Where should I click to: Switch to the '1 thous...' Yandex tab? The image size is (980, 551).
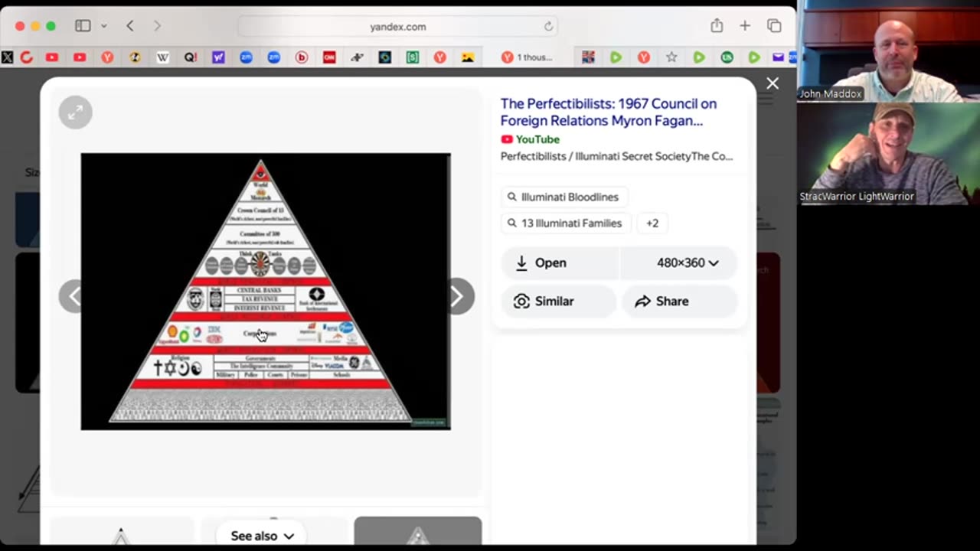point(527,57)
